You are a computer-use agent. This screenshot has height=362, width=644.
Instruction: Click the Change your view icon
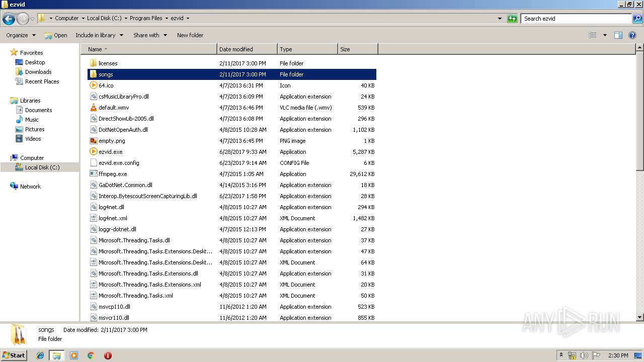(x=593, y=35)
